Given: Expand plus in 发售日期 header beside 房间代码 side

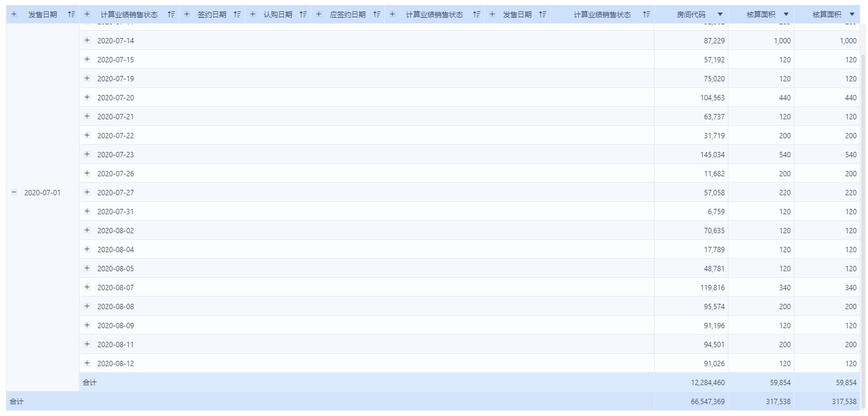Looking at the screenshot, I should (x=492, y=14).
